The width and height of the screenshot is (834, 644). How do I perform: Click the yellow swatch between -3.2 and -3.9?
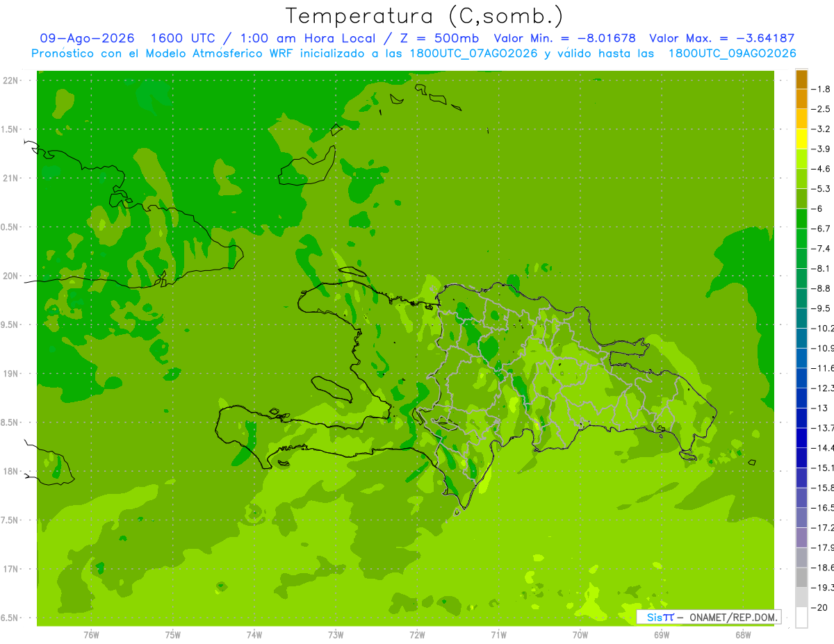(801, 139)
